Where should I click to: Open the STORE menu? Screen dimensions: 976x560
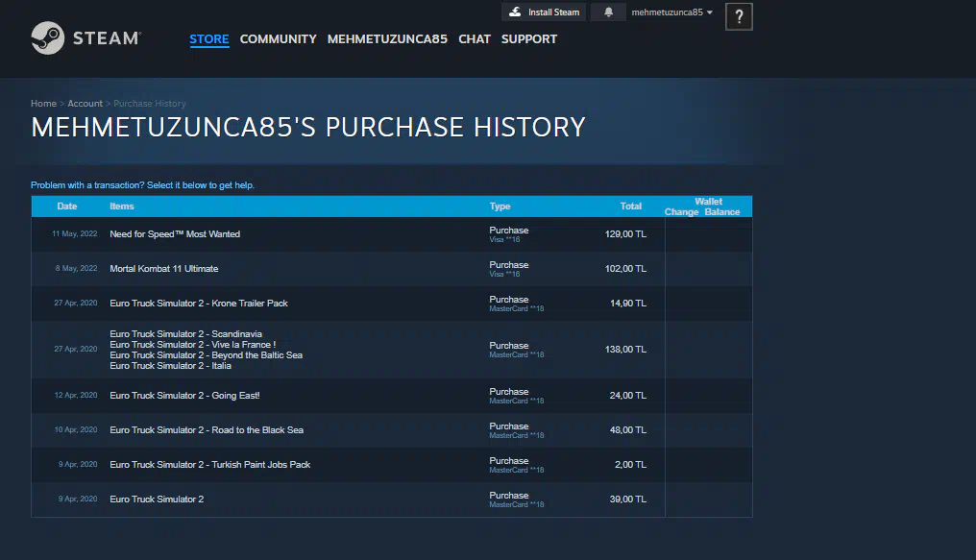coord(209,39)
